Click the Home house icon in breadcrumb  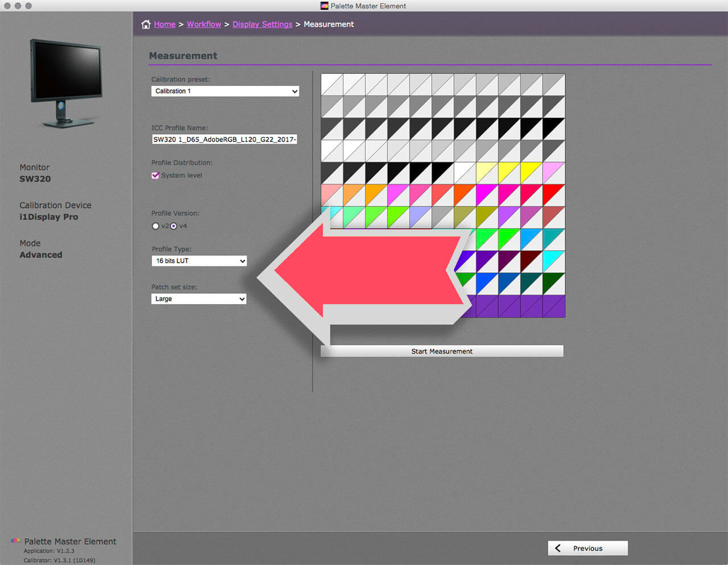click(x=146, y=24)
